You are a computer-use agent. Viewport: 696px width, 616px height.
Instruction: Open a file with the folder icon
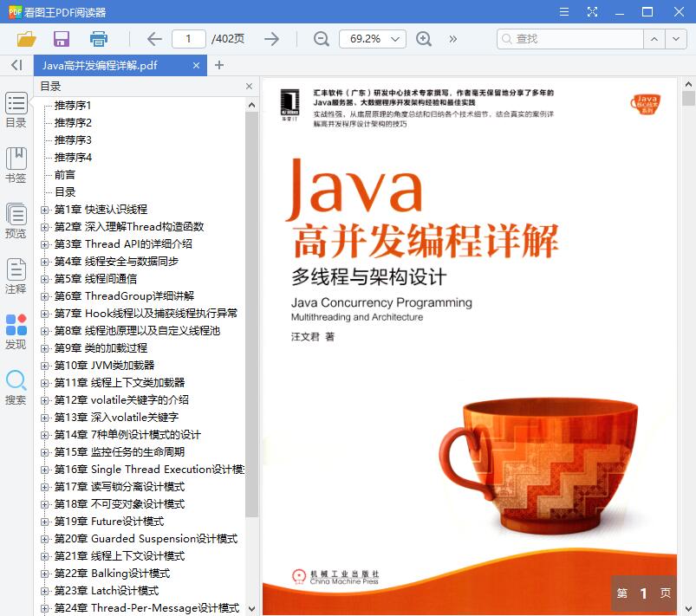[x=26, y=39]
